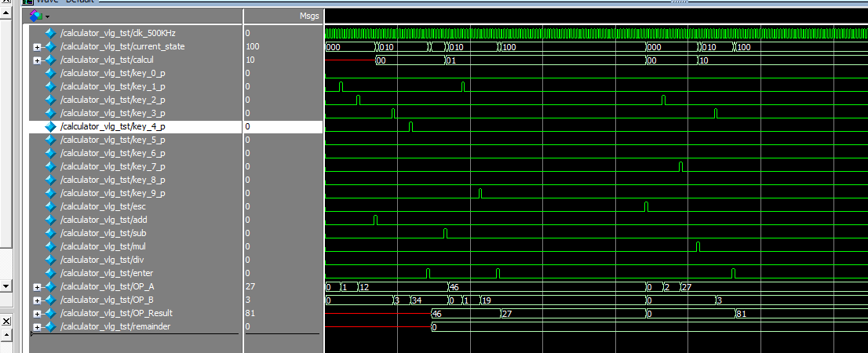Click the left pane scrollbar down arrow
Screen dimensions: 868x353
pos(5,286)
